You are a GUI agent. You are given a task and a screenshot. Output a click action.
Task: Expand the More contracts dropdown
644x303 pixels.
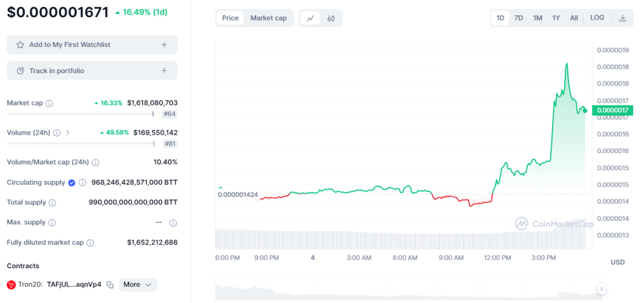pyautogui.click(x=138, y=285)
